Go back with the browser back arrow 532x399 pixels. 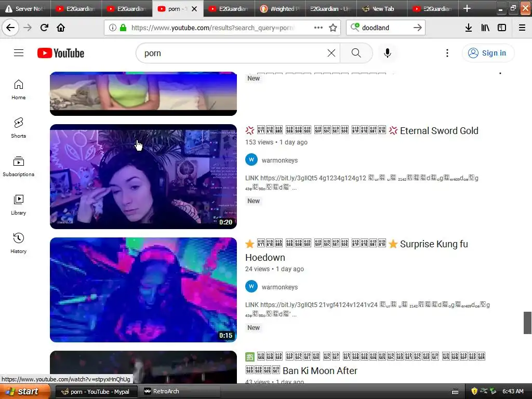[10, 28]
